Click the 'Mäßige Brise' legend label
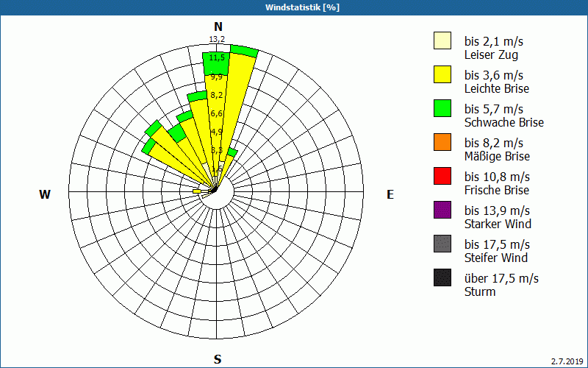This screenshot has height=368, width=588. (x=498, y=156)
